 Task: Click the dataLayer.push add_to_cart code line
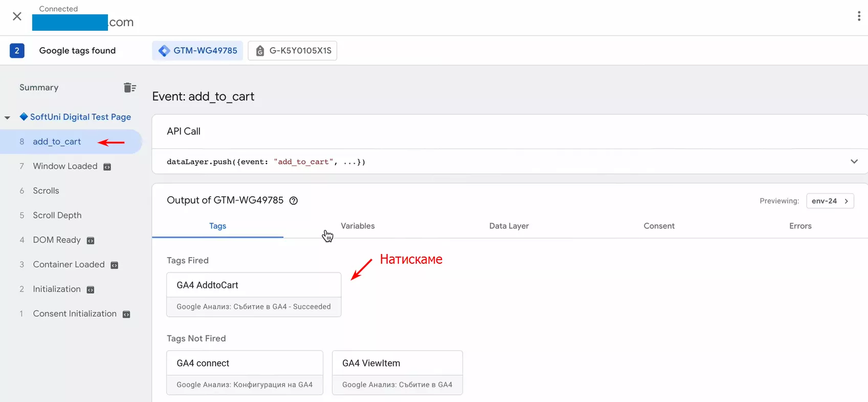click(266, 162)
